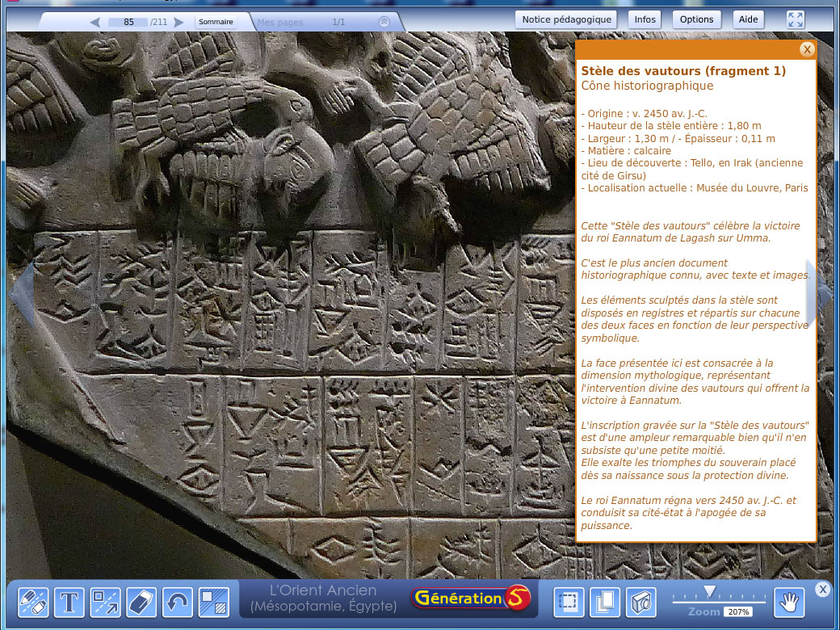Switch to the Mes pages tab

click(x=280, y=23)
